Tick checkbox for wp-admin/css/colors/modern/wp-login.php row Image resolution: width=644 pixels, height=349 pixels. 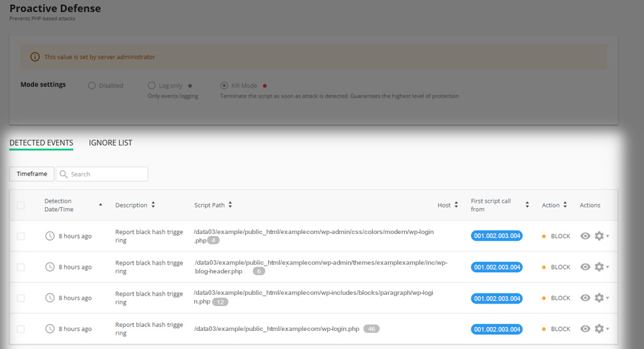(x=21, y=237)
